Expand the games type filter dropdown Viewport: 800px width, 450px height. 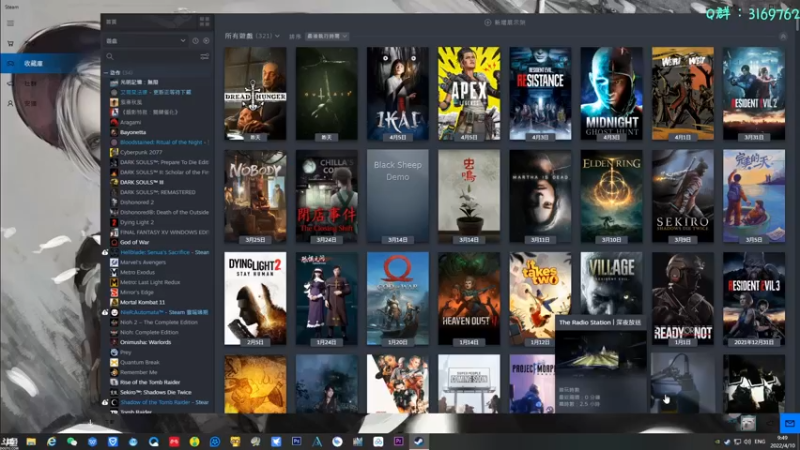coord(146,40)
